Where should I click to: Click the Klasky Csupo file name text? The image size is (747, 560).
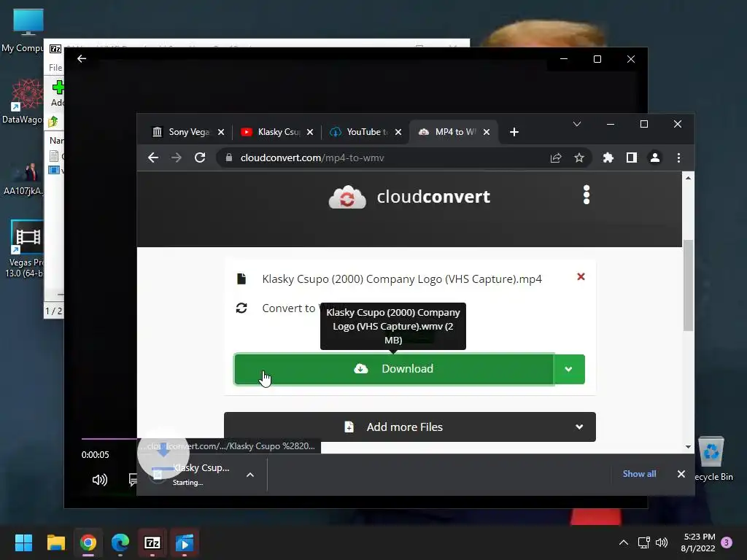(x=402, y=279)
